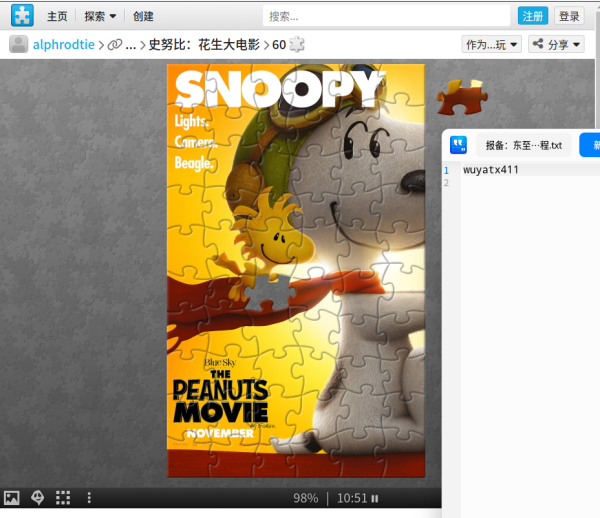Open the alphrodtie user profile link
This screenshot has height=518, width=600.
pos(64,44)
